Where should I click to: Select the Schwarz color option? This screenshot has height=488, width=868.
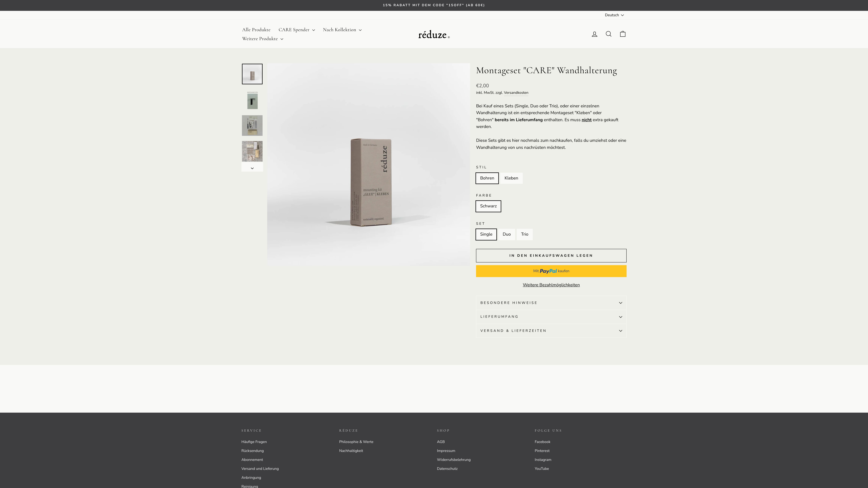pos(488,206)
